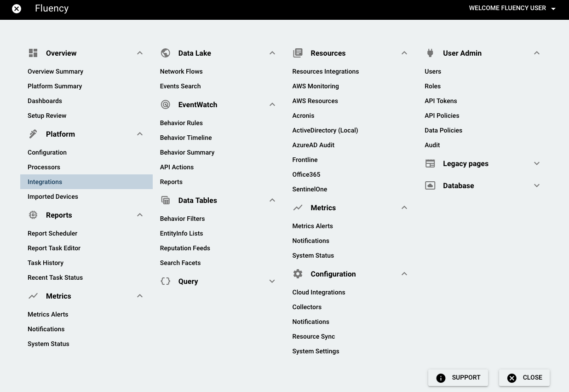The image size is (569, 392).
Task: Collapse the Reports section chevron
Action: [140, 215]
